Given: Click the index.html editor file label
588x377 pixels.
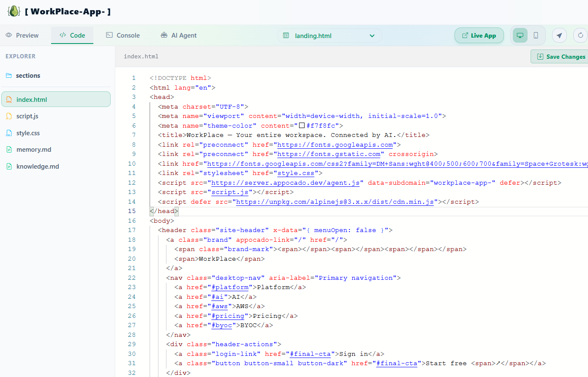Looking at the screenshot, I should (x=141, y=56).
